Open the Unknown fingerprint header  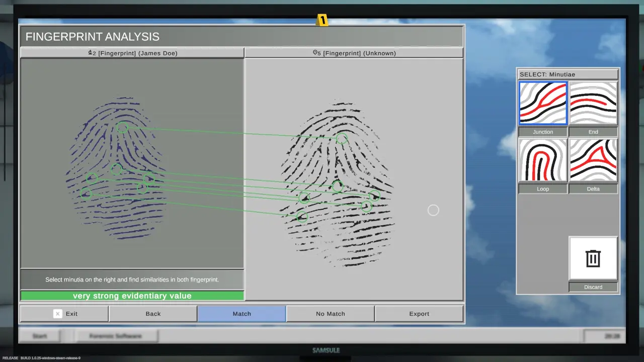pos(354,53)
